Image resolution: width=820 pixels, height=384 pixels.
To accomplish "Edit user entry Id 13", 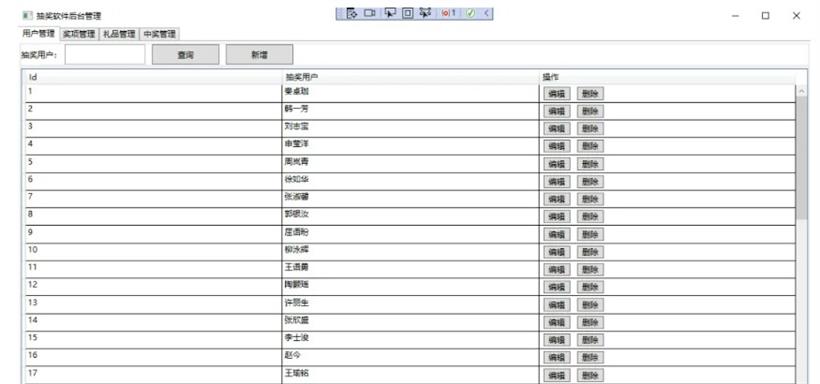I will coord(557,305).
